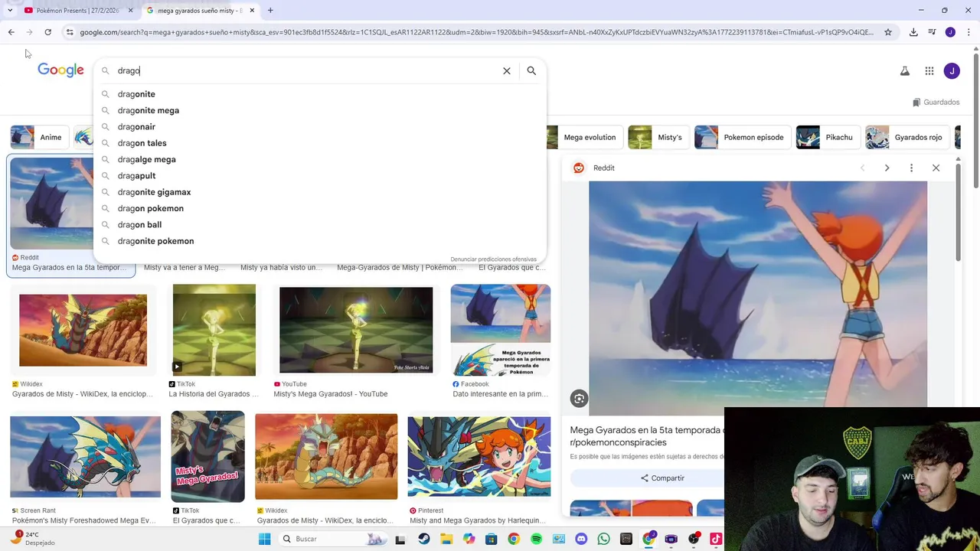Open TikTok from the taskbar

[x=716, y=539]
